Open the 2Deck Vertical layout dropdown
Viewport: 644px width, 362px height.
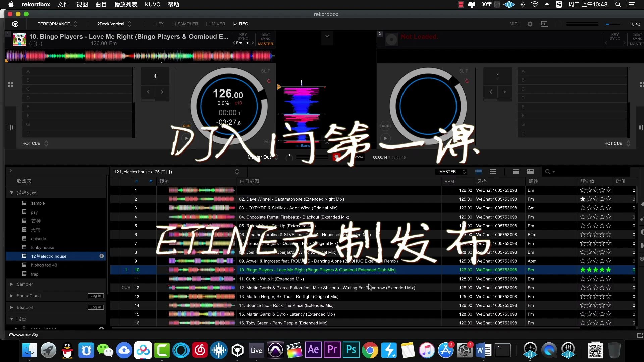click(114, 24)
